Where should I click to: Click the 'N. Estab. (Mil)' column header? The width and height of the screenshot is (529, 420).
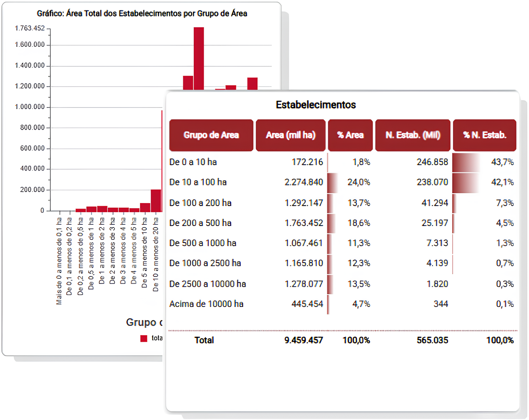[412, 135]
